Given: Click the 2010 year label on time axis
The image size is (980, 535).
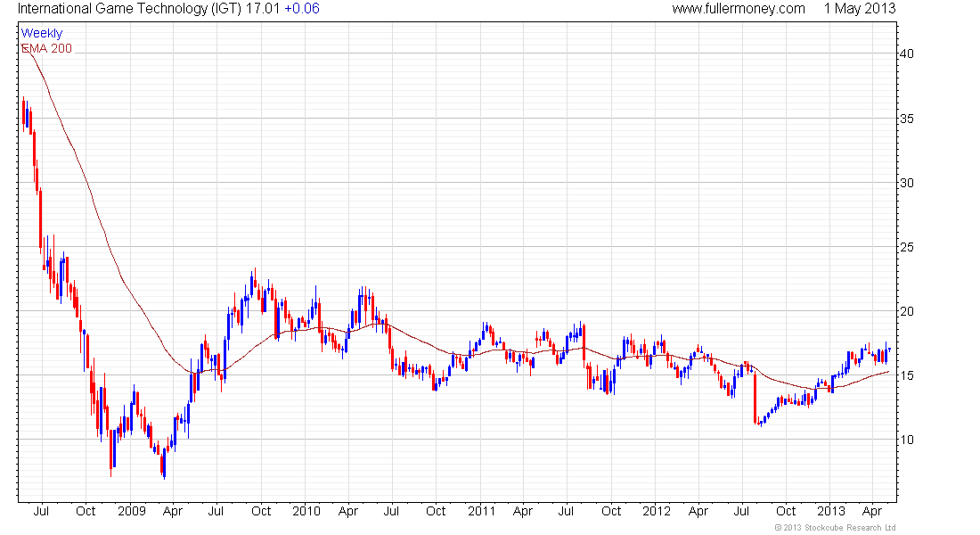Looking at the screenshot, I should pos(306,511).
